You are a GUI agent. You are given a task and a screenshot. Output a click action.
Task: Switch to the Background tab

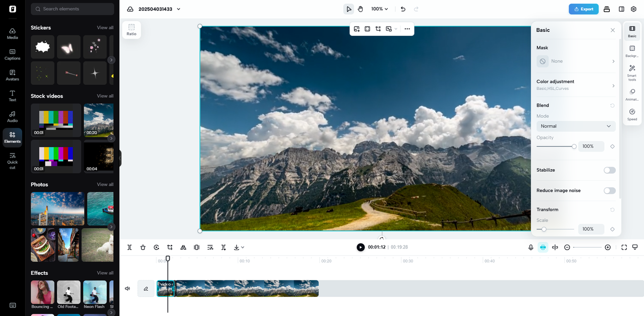point(632,51)
